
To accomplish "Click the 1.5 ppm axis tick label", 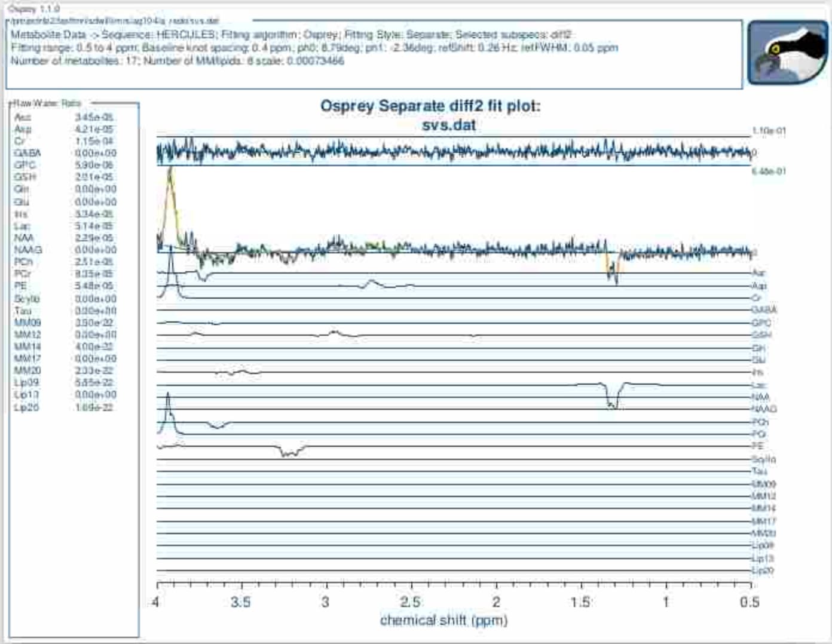I will tap(580, 602).
